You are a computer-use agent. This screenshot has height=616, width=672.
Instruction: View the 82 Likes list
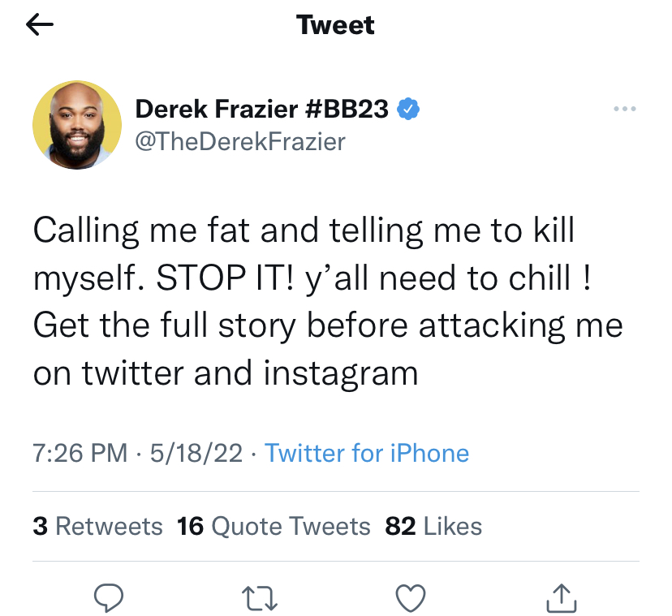[x=433, y=526]
